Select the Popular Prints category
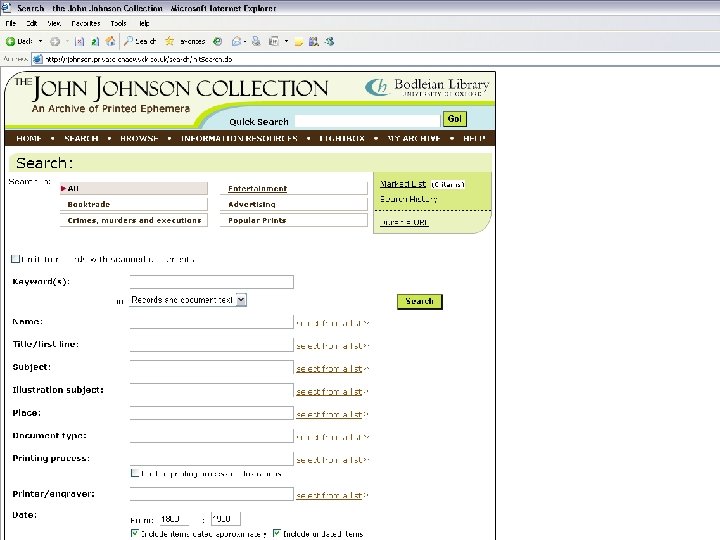The image size is (720, 540). (294, 220)
